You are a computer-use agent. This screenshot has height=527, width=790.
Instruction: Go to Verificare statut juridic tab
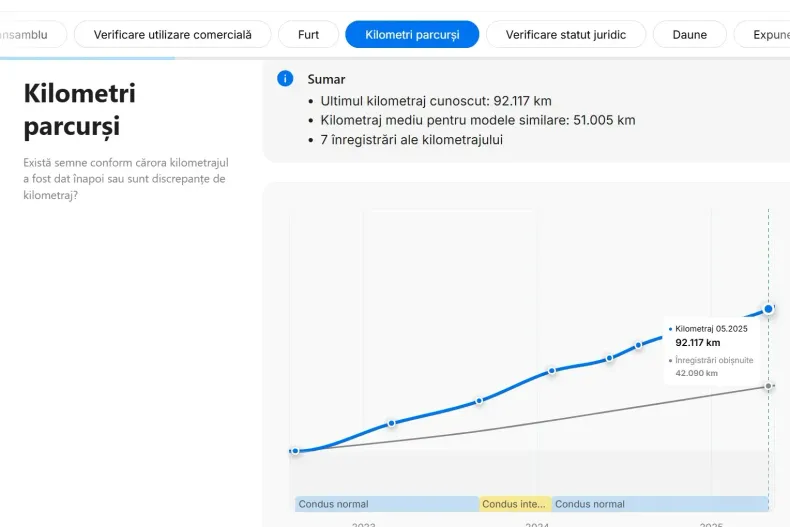tap(565, 34)
